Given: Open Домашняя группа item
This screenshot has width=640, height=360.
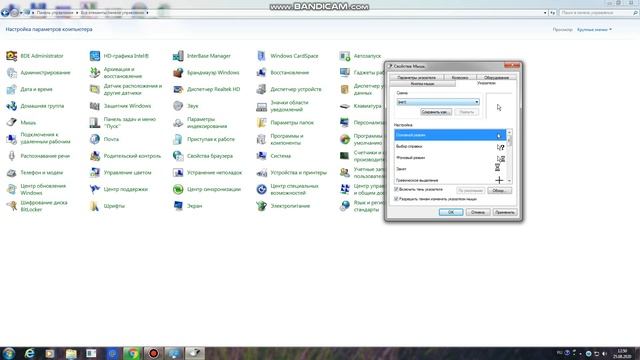Looking at the screenshot, I should click(36, 106).
